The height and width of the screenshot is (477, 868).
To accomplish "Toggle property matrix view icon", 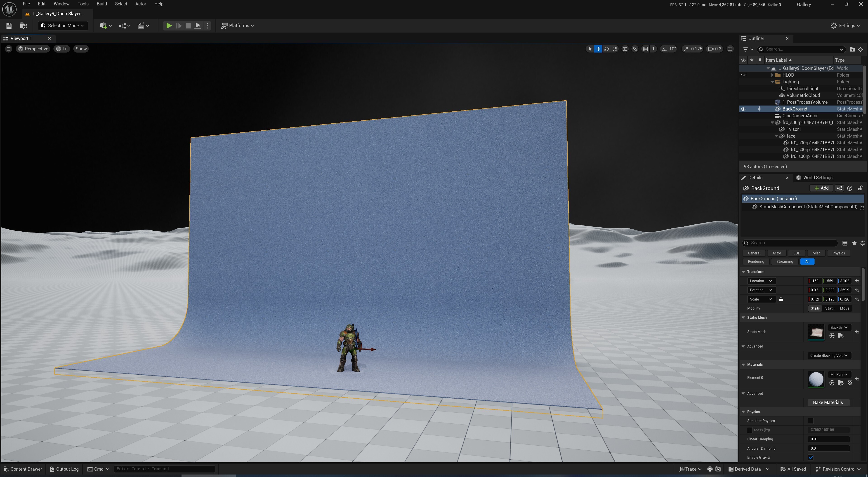I will click(845, 243).
